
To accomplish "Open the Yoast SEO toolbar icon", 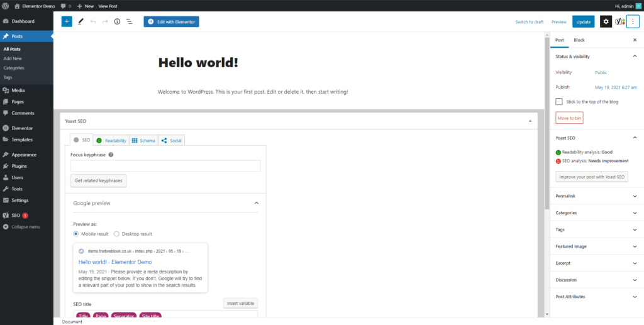I will pos(619,21).
